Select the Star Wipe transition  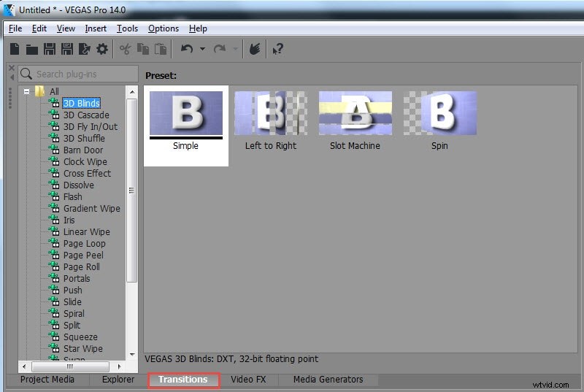click(x=83, y=348)
